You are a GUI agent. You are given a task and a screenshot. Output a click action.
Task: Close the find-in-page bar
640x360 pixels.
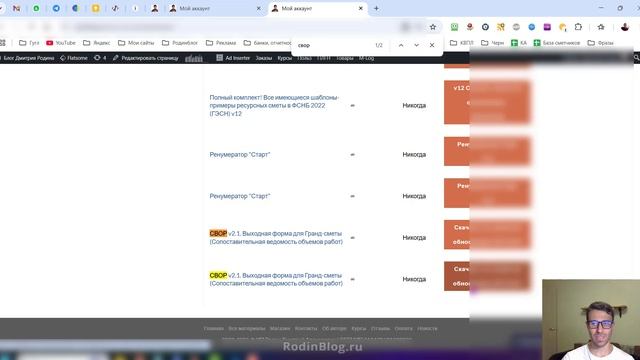432,45
